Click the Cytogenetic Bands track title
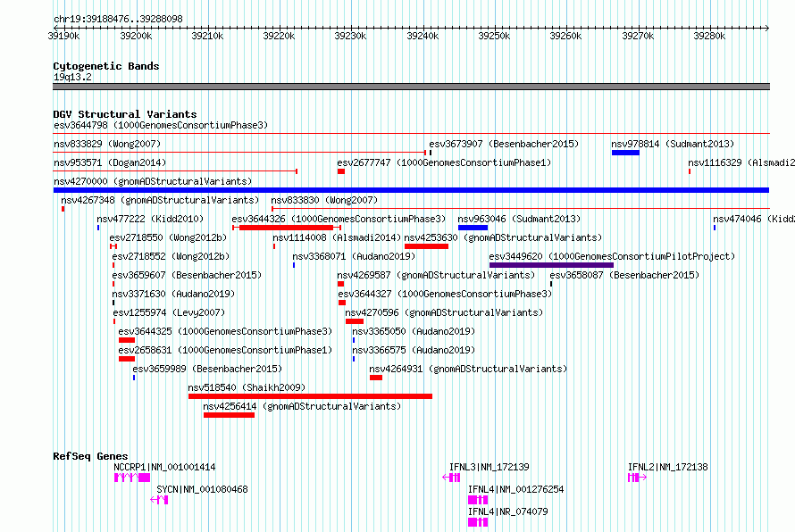 (x=106, y=66)
